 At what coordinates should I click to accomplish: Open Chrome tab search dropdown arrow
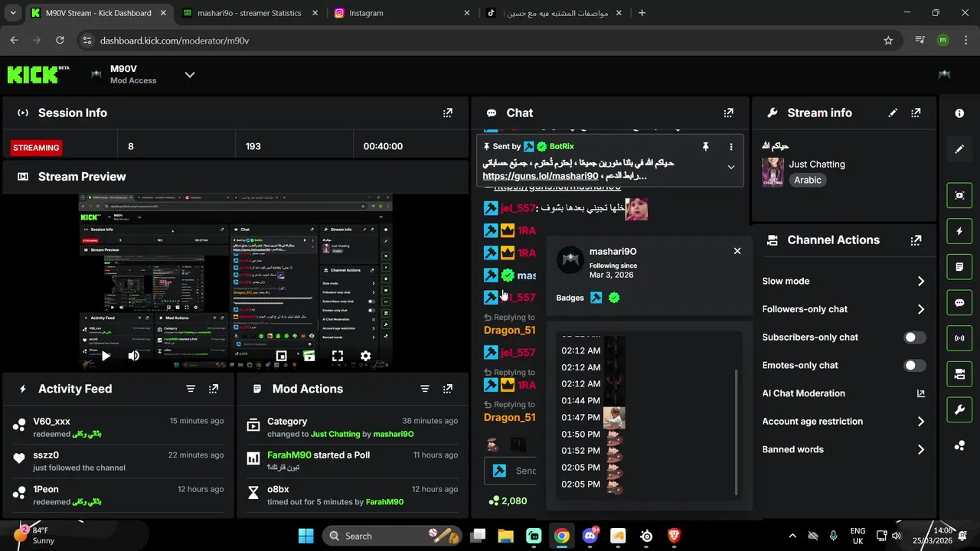tap(12, 13)
